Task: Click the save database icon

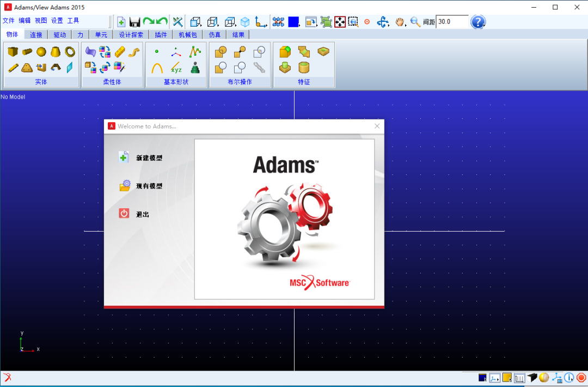Action: pos(134,22)
